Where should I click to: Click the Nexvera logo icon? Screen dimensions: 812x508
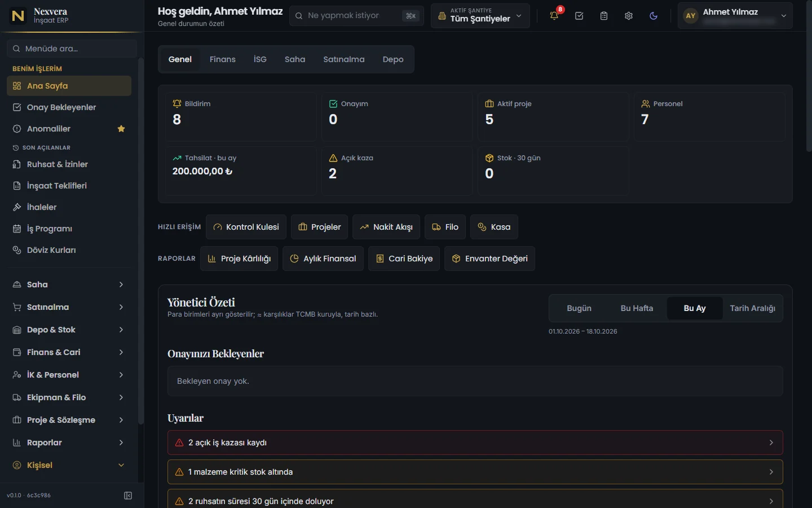[x=18, y=16]
